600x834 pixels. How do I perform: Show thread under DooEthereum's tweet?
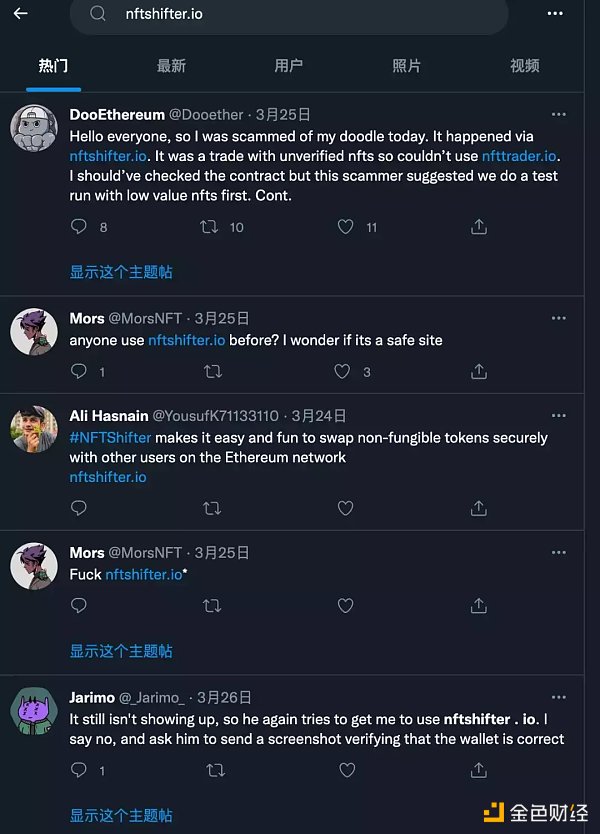[x=121, y=272]
